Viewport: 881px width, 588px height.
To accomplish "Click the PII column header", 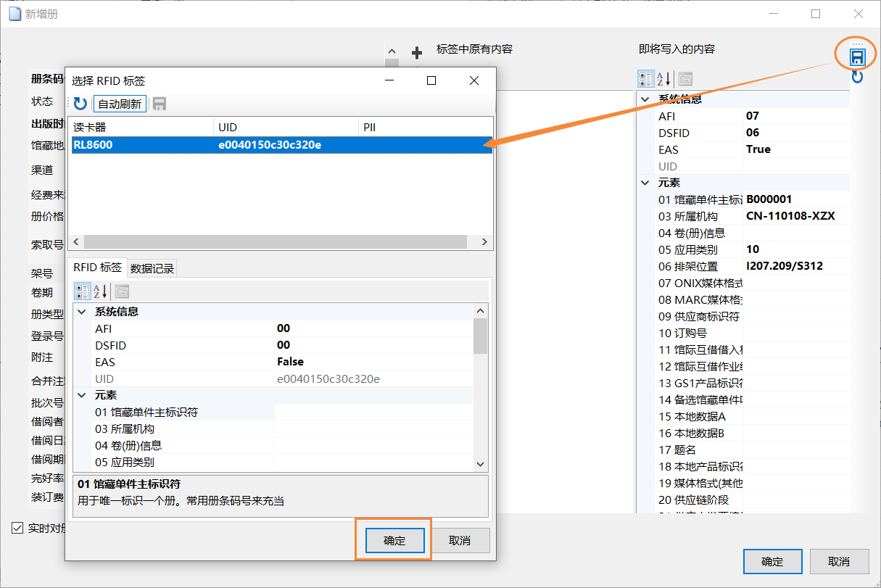I will pyautogui.click(x=426, y=127).
